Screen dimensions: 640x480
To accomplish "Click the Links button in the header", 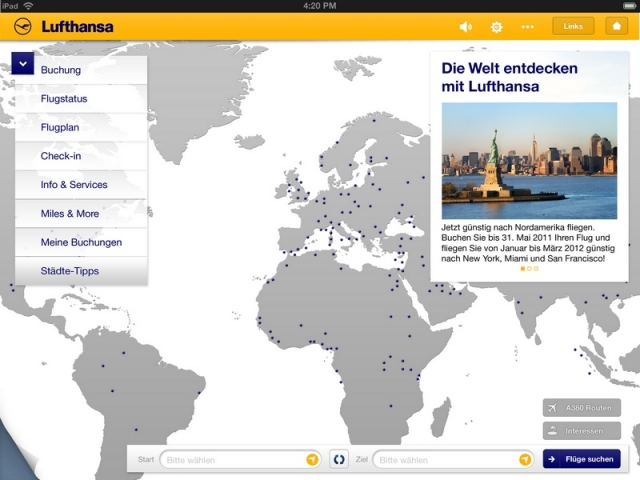I will 573,26.
